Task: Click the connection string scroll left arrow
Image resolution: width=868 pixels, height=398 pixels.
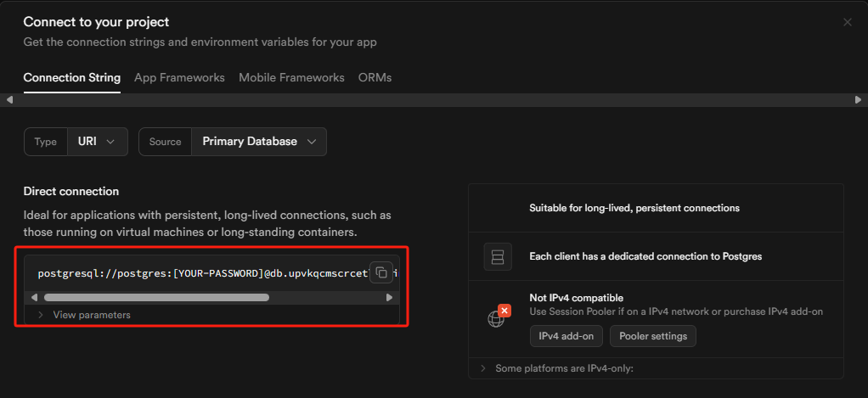Action: tap(34, 297)
